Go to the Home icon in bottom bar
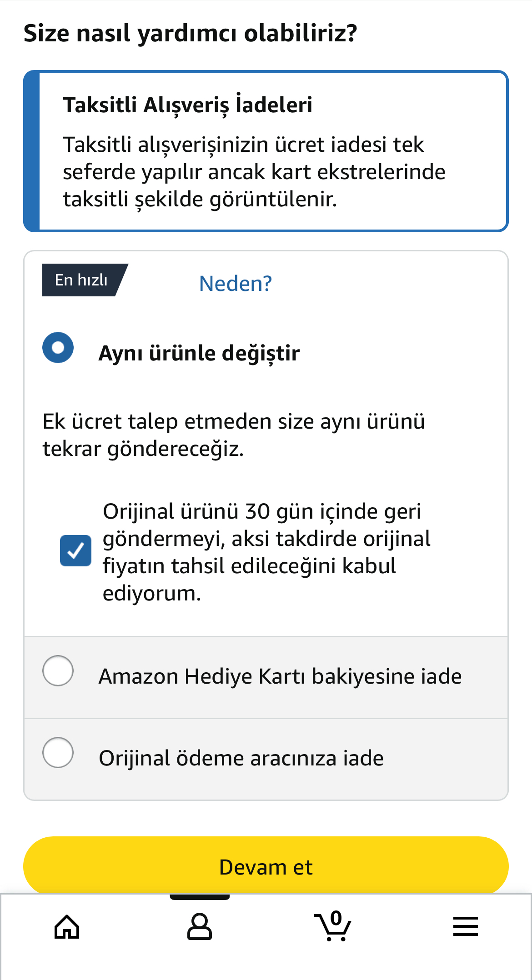 point(67,926)
